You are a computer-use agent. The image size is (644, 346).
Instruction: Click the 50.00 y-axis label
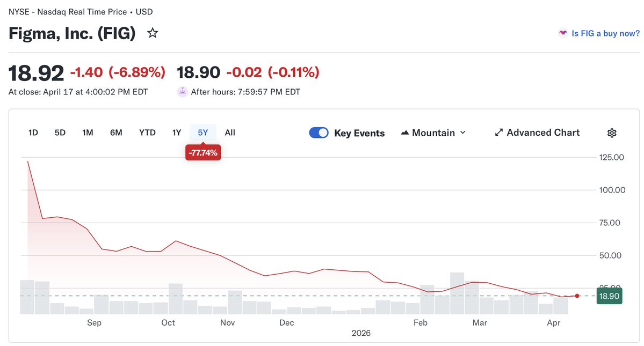610,255
